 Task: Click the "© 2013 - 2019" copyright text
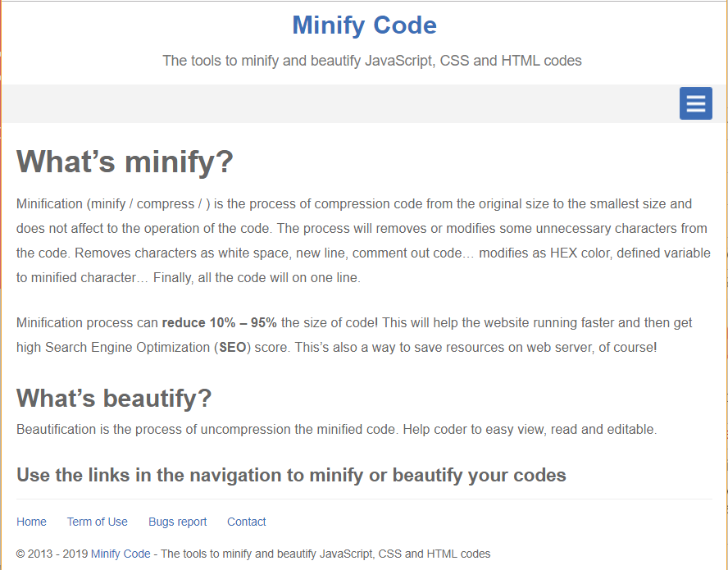52,554
